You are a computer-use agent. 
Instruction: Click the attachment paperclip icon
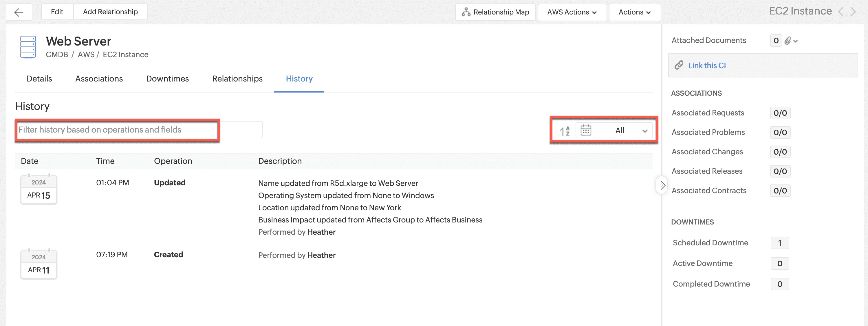788,41
